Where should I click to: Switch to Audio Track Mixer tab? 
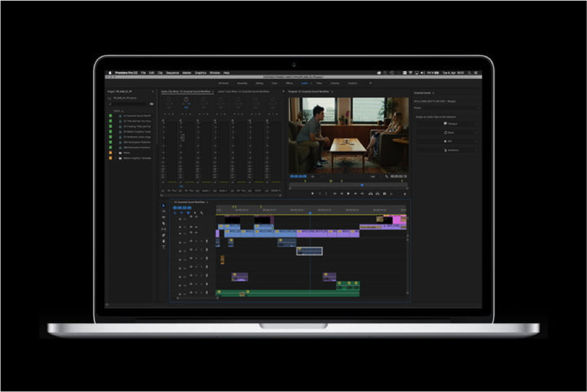coord(243,91)
